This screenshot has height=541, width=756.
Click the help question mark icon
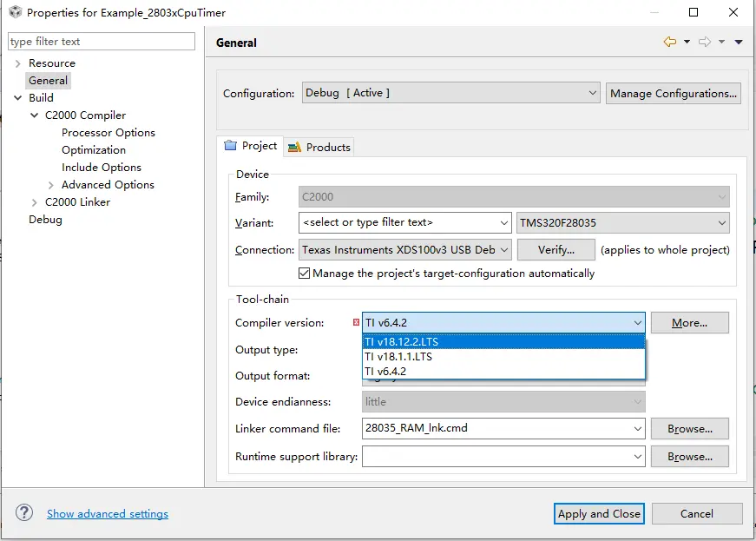tap(24, 513)
